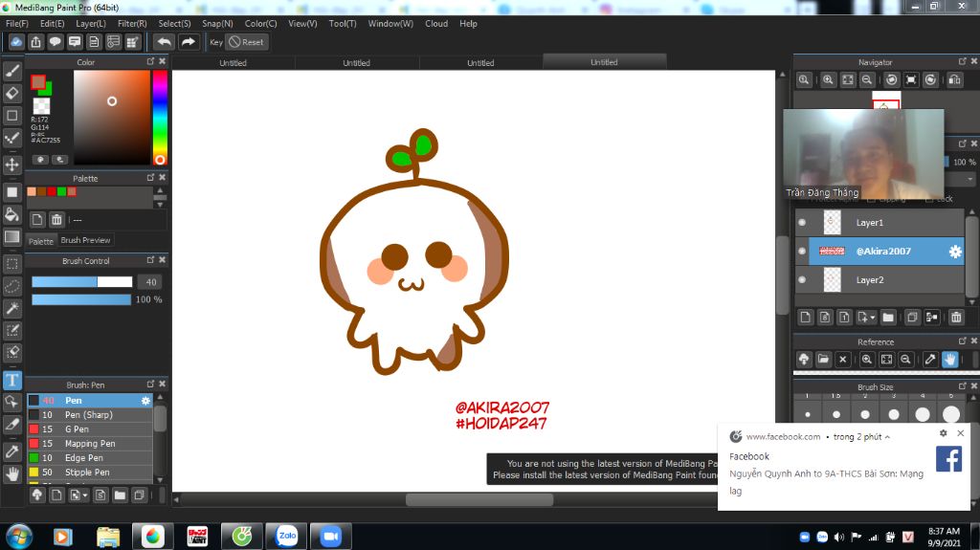This screenshot has height=550, width=980.
Task: Delete layer with trash icon
Action: (x=956, y=318)
